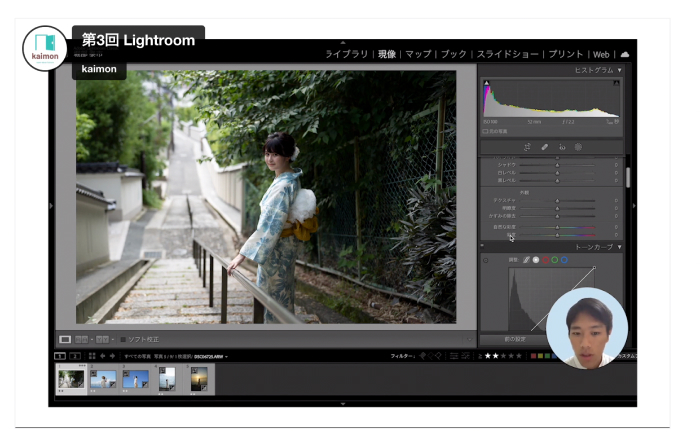Toggle the ソフト校正 soft proofing checkbox
Screen dimensions: 700x440
pyautogui.click(x=124, y=340)
